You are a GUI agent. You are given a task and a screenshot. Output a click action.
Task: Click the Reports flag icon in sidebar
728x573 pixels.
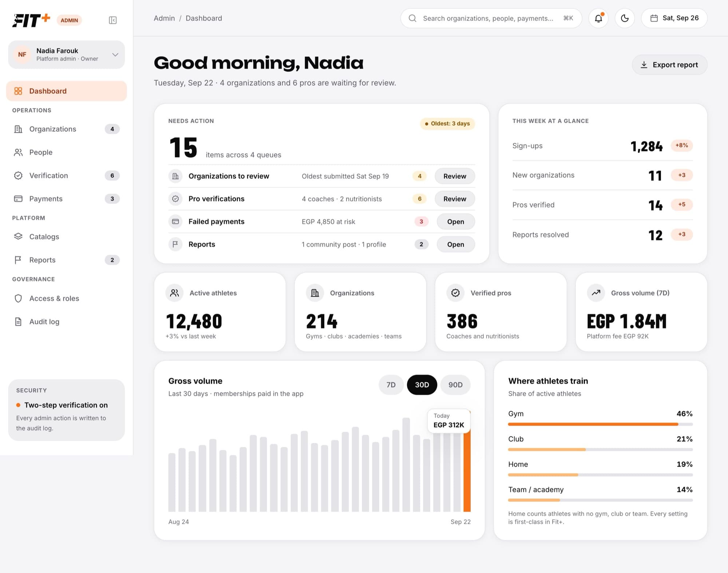[x=18, y=260]
